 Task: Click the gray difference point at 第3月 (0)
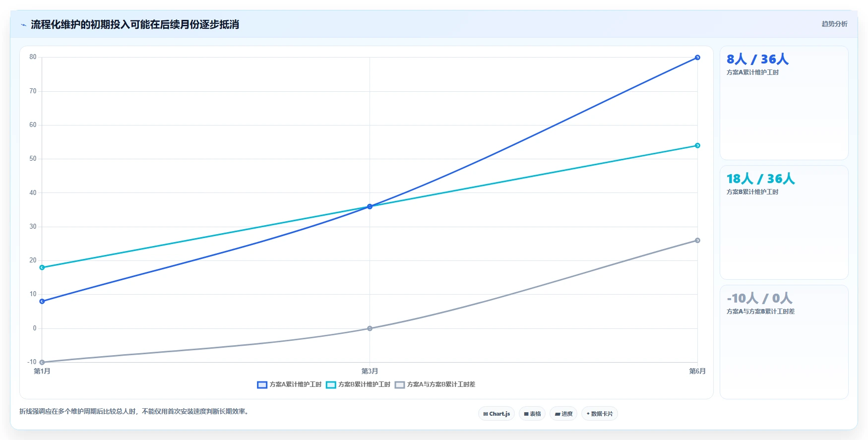(370, 328)
